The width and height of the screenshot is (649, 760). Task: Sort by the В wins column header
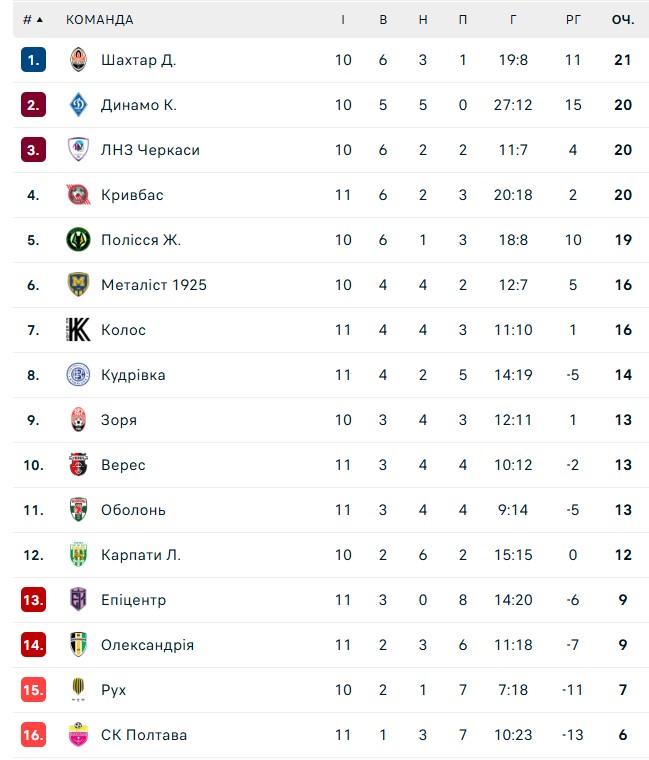tap(383, 20)
